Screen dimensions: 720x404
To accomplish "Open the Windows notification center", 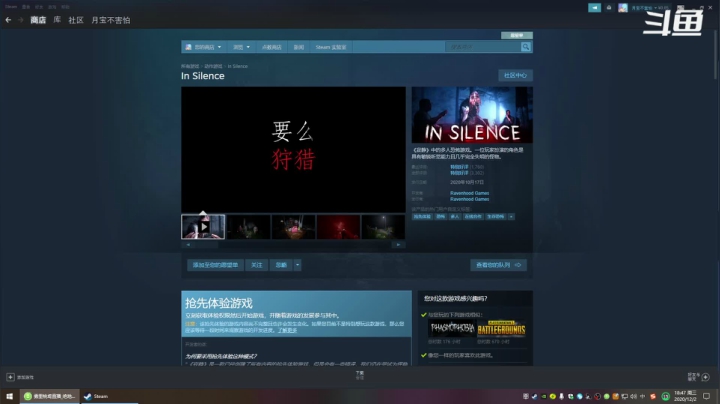I will (x=707, y=396).
